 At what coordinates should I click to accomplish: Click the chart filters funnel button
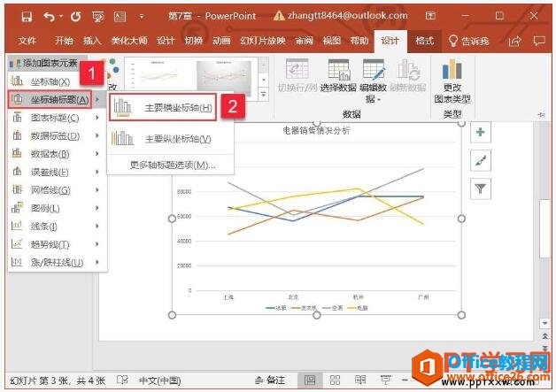click(x=481, y=188)
